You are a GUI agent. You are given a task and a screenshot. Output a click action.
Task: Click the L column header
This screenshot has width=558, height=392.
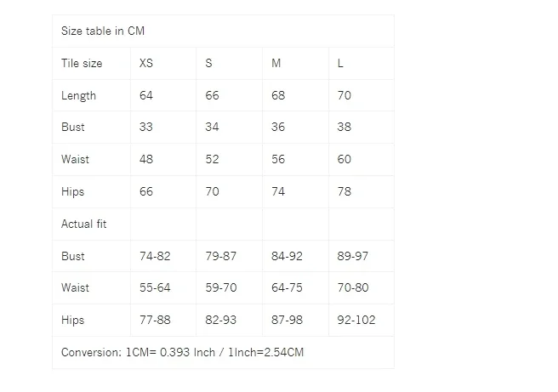coord(340,63)
